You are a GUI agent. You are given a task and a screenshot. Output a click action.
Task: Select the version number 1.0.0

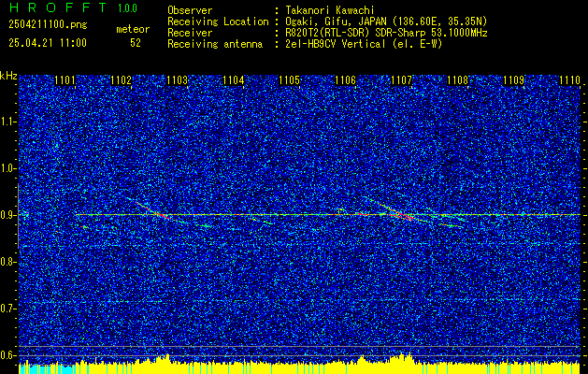tap(127, 8)
